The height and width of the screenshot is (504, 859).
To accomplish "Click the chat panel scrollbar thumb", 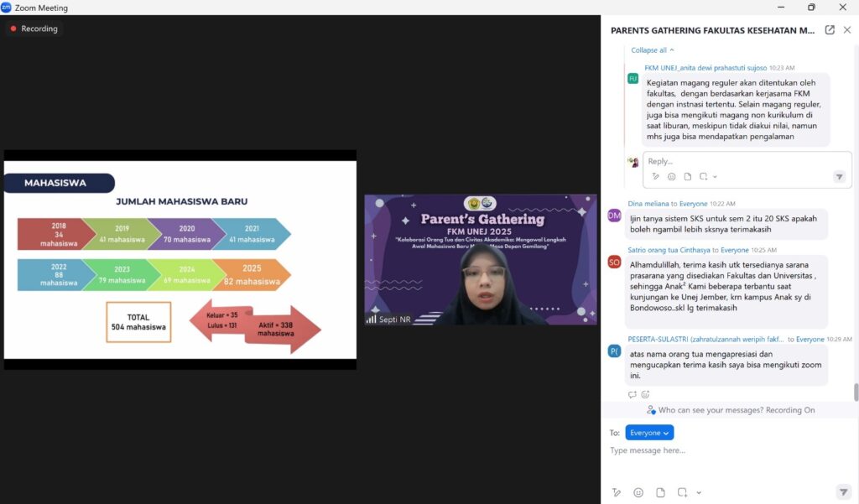I will (856, 392).
